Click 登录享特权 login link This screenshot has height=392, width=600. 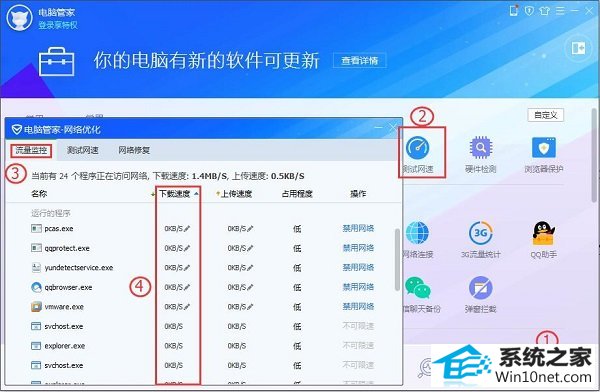58,25
